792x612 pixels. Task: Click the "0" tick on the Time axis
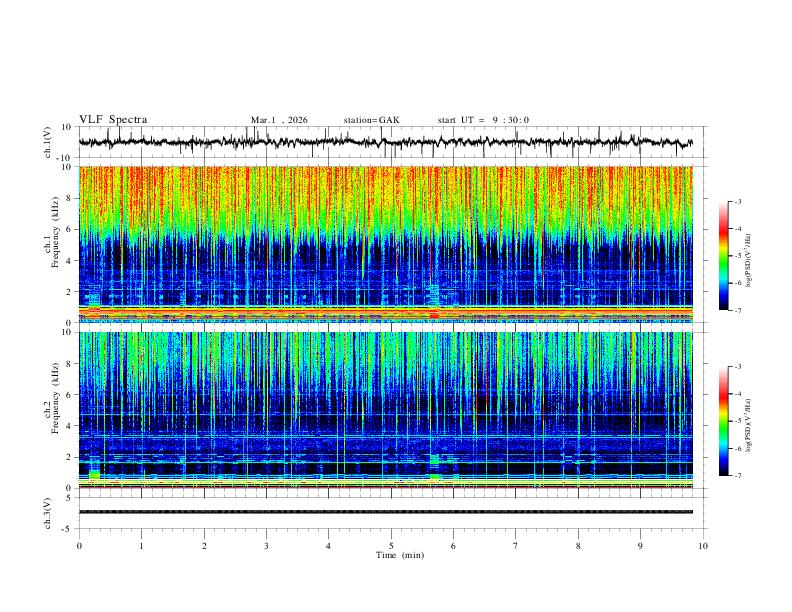pos(79,546)
